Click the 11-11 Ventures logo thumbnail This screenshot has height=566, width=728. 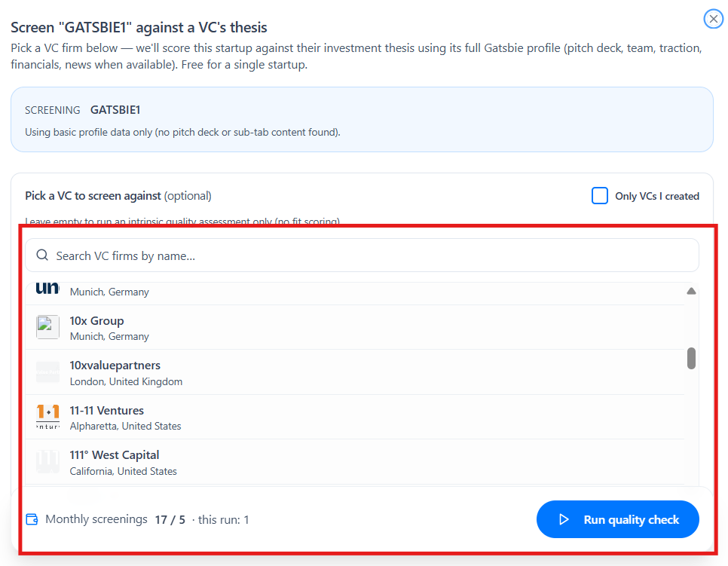[x=47, y=417]
